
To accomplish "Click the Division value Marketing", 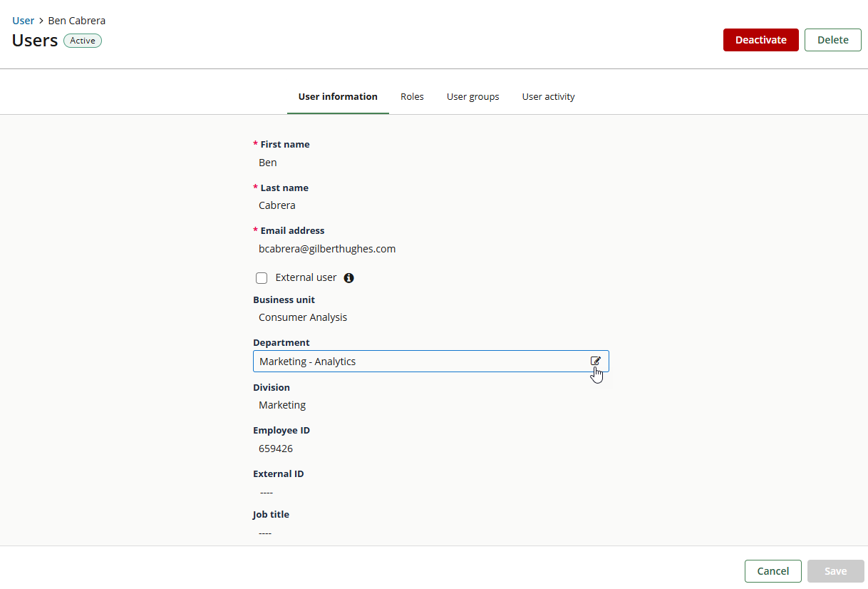I will [x=282, y=405].
